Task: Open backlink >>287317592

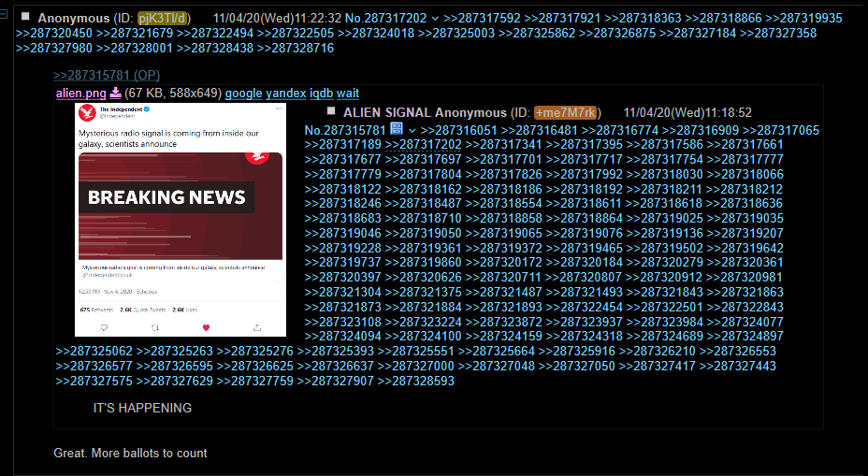Action: point(482,19)
